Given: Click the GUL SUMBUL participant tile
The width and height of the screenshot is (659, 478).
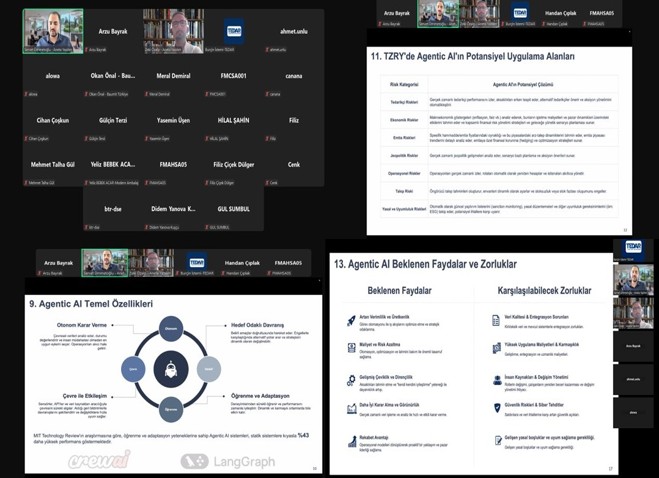Looking at the screenshot, I should (x=233, y=212).
